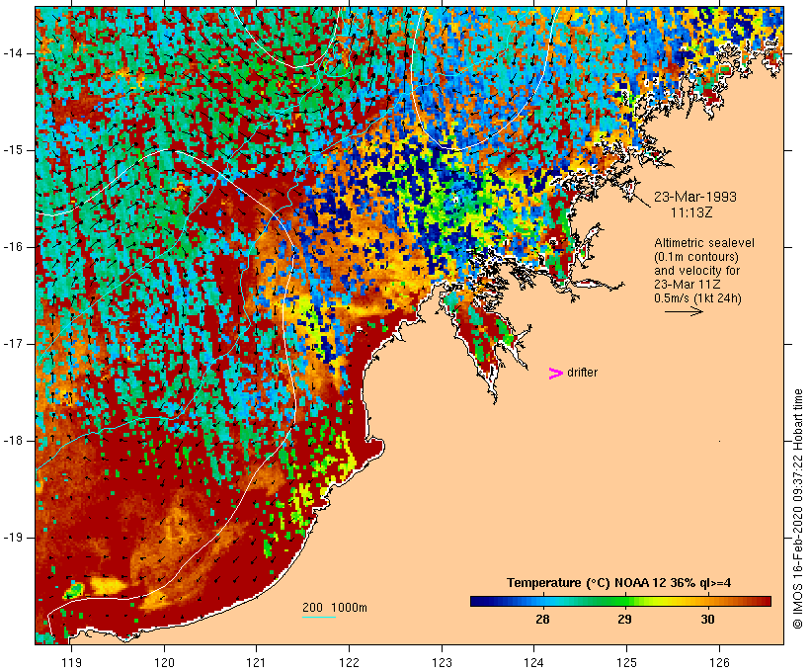Image resolution: width=810 pixels, height=672 pixels.
Task: Click the dark red end of temperature colorbar
Action: (x=763, y=600)
